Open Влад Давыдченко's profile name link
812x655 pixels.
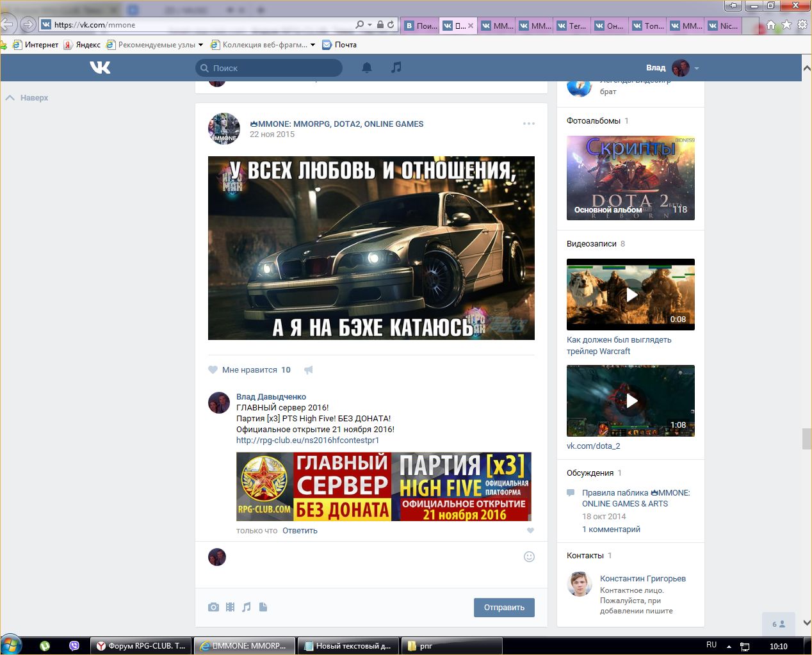271,397
